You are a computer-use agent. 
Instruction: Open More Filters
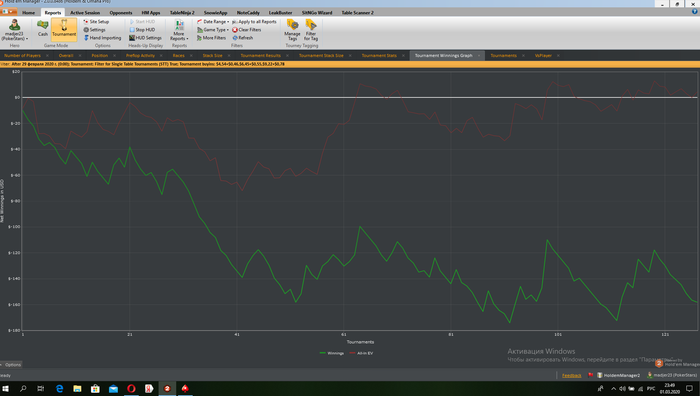point(211,38)
